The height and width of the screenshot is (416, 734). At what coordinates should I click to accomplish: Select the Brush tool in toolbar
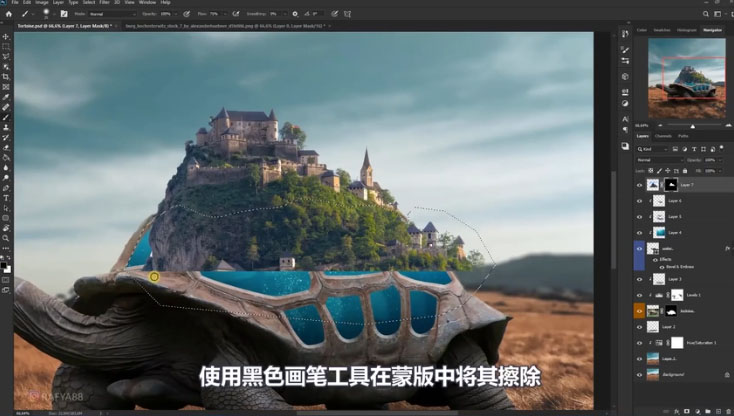[6, 117]
